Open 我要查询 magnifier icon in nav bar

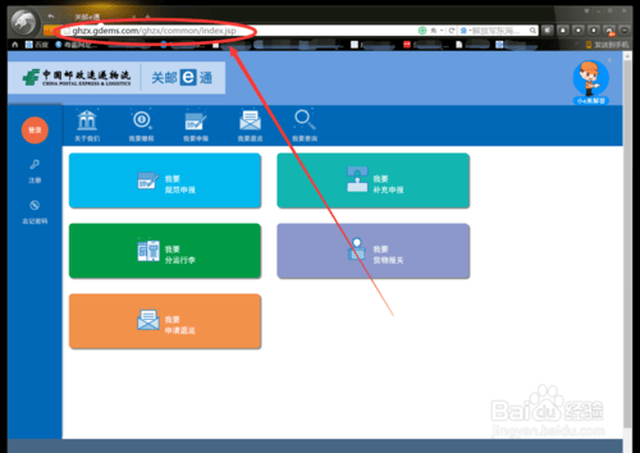point(304,126)
